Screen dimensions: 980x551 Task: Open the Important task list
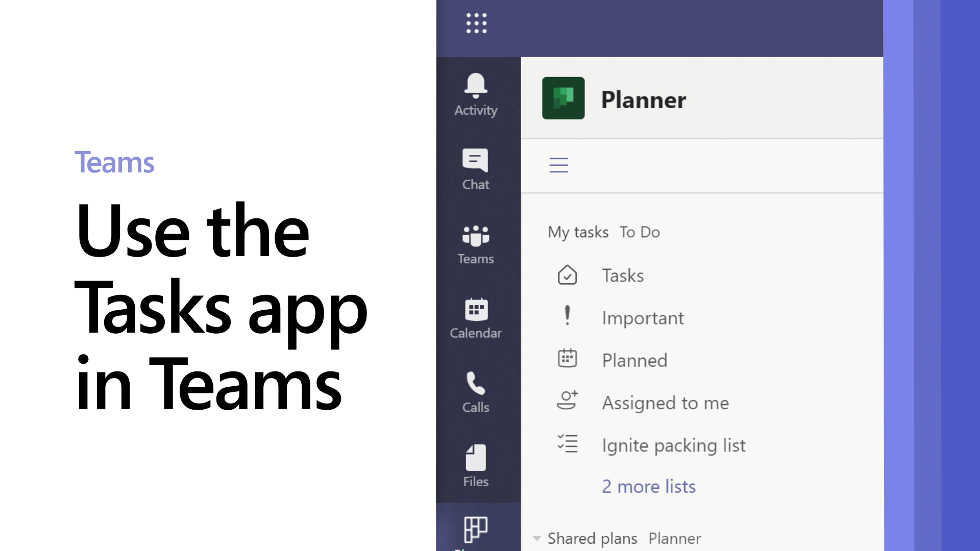point(643,317)
